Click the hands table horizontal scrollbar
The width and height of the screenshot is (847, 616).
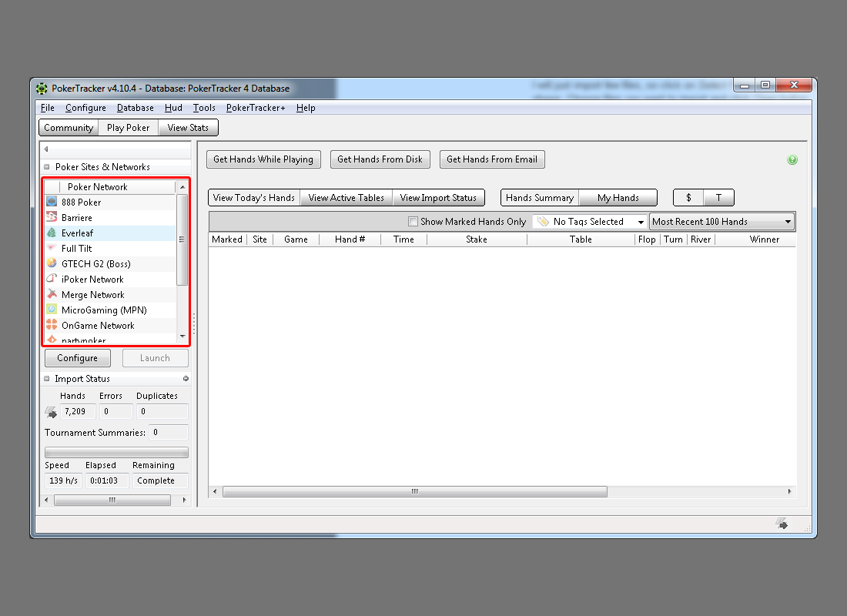tap(414, 491)
